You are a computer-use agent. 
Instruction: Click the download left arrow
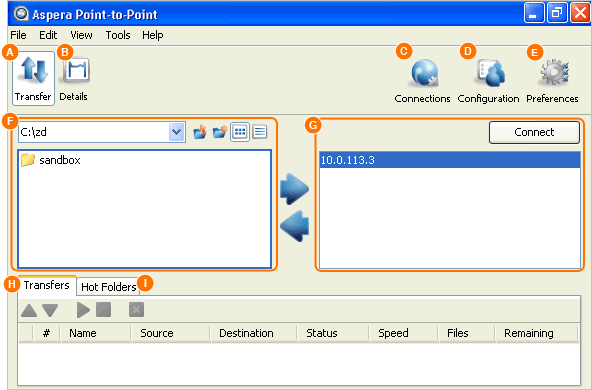pos(294,226)
